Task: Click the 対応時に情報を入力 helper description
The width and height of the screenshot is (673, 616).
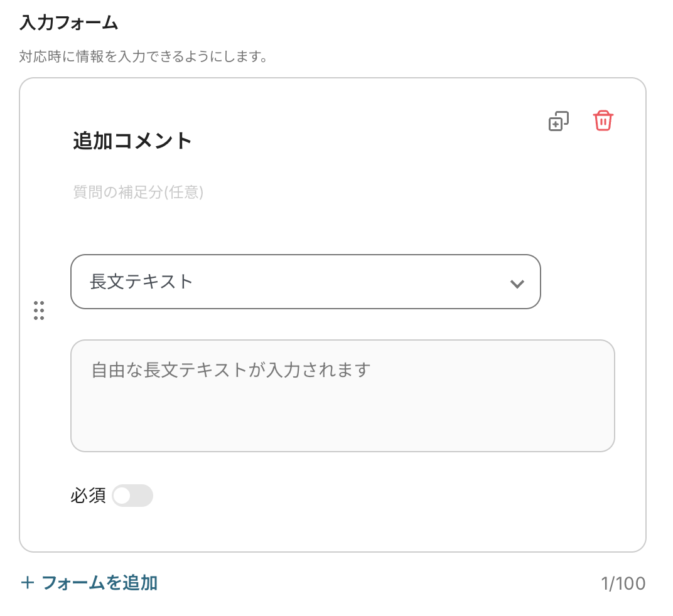Action: [144, 57]
